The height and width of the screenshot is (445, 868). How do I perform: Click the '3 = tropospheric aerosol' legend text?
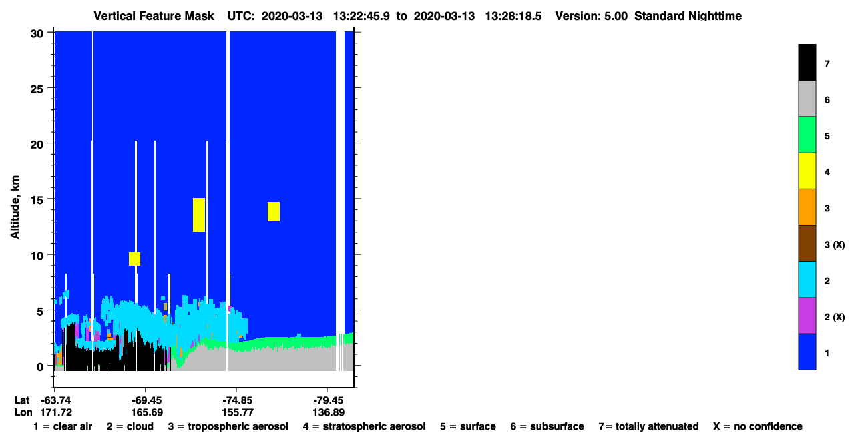(x=228, y=426)
